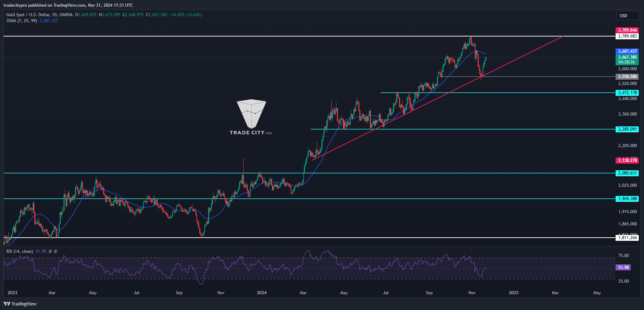
Task: Open the USD currency selector
Action: (628, 15)
